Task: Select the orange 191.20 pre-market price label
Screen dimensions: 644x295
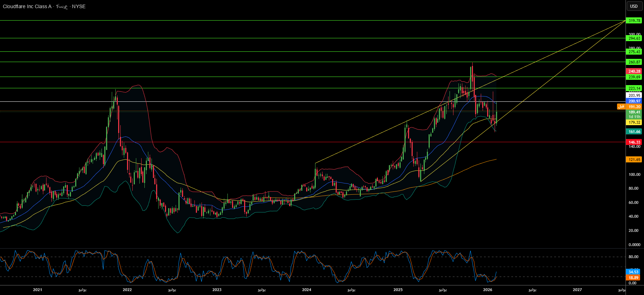Action: tap(634, 107)
